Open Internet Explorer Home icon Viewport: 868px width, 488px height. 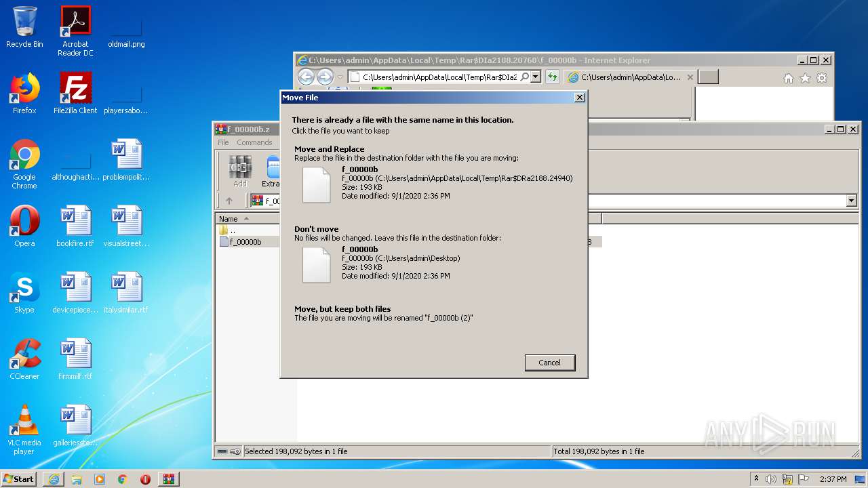pyautogui.click(x=788, y=78)
